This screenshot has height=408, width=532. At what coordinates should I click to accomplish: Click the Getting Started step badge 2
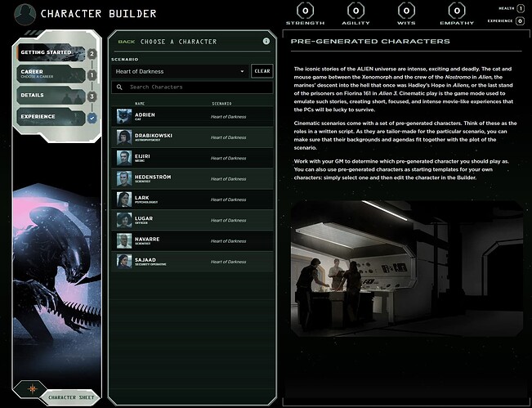point(92,54)
